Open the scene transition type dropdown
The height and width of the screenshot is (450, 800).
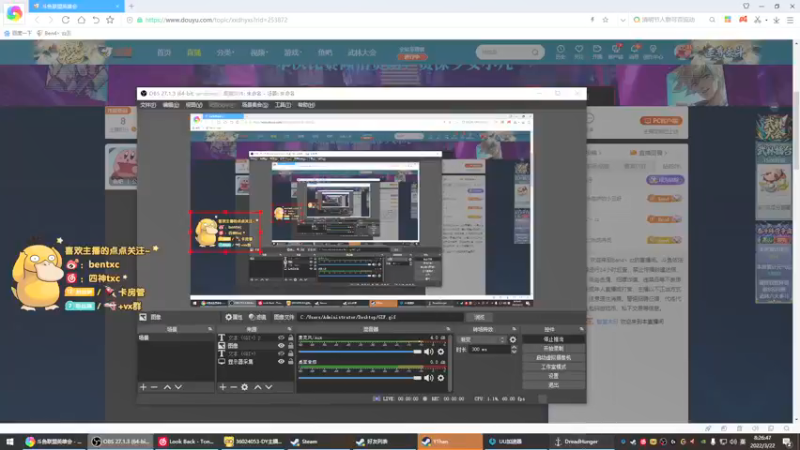[x=482, y=340]
